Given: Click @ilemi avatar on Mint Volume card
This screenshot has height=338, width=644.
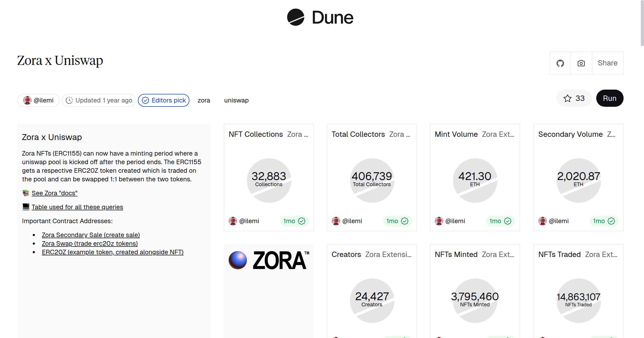Looking at the screenshot, I should pyautogui.click(x=439, y=221).
